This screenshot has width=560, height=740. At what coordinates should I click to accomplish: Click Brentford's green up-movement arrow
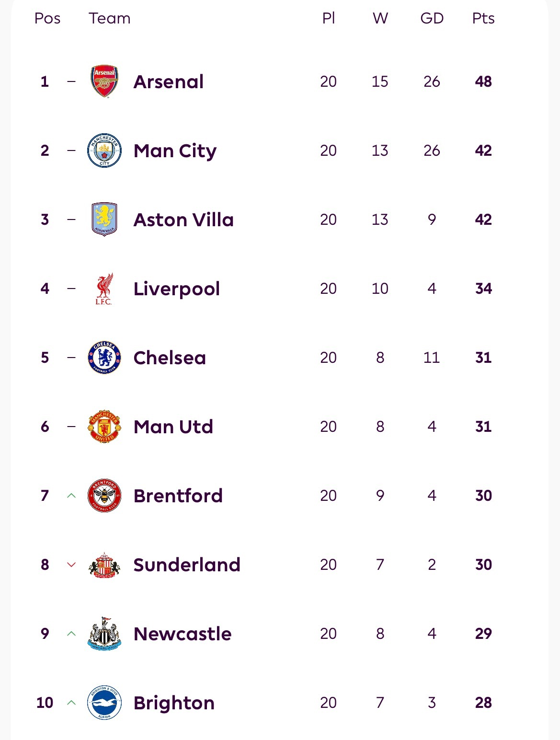(71, 496)
